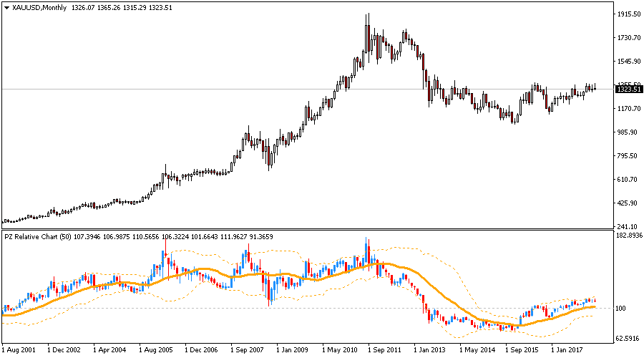Click the 1915.25 price axis label
Image resolution: width=644 pixels, height=358 pixels.
(x=629, y=14)
